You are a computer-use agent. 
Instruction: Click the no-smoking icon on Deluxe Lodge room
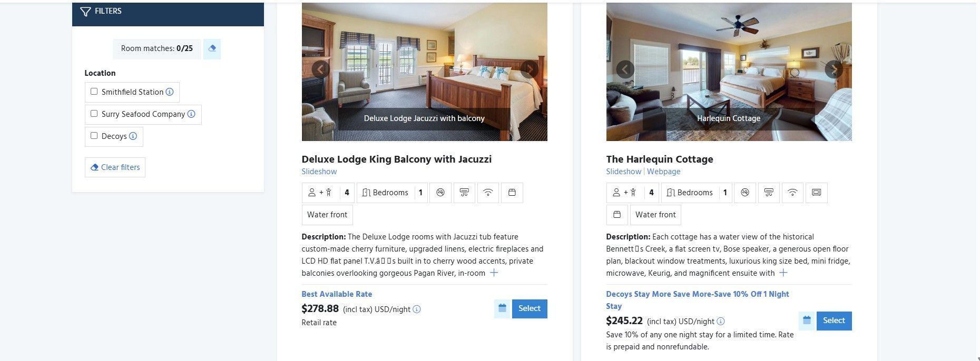(440, 193)
